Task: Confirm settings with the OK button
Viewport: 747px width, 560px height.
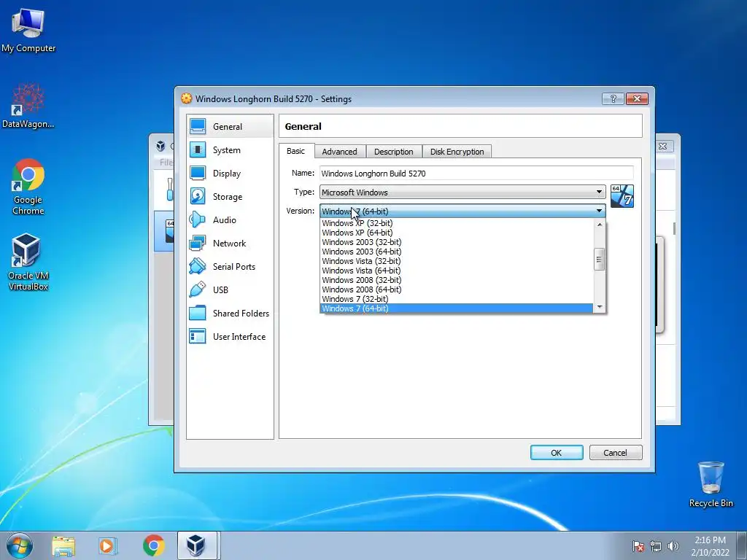Action: 557,452
